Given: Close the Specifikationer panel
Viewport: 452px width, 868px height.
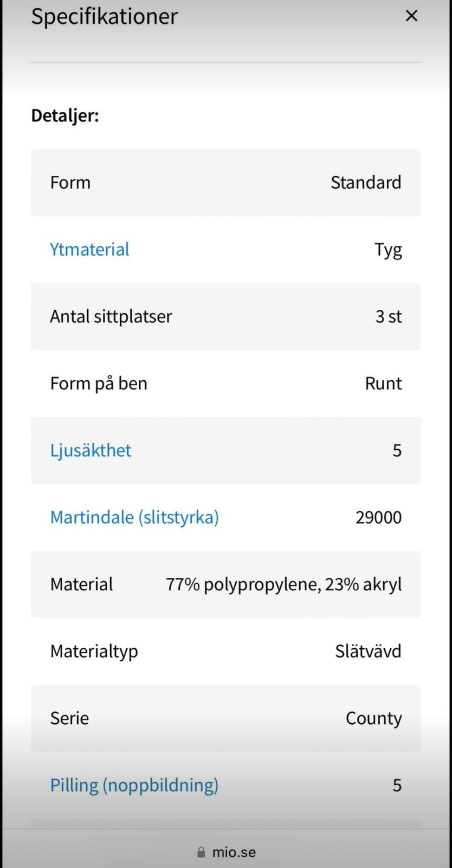Looking at the screenshot, I should pos(411,16).
